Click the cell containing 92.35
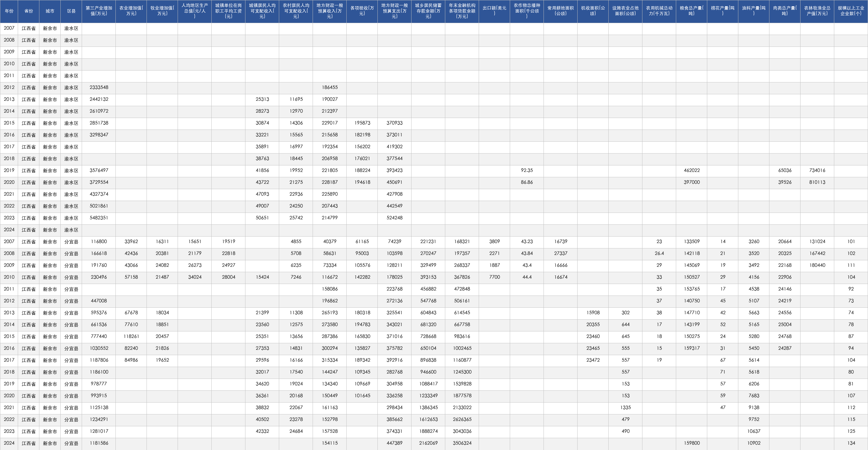Screen dimensions: 868x450 [527, 171]
